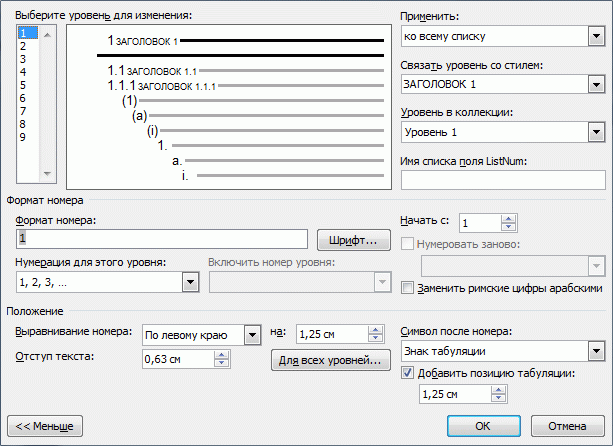
Task: Click into 'Имя списка поля ListNum' field
Action: (x=503, y=181)
